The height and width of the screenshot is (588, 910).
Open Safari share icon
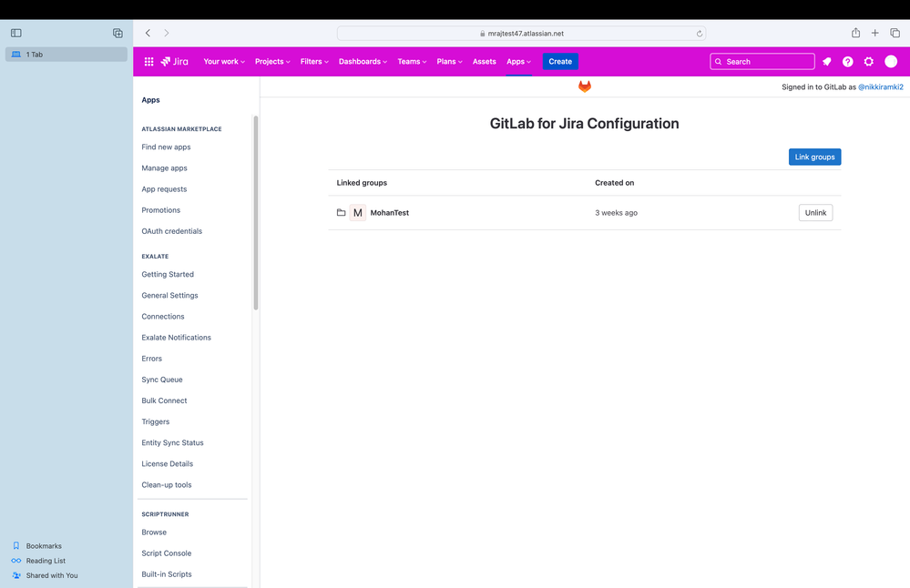(855, 33)
